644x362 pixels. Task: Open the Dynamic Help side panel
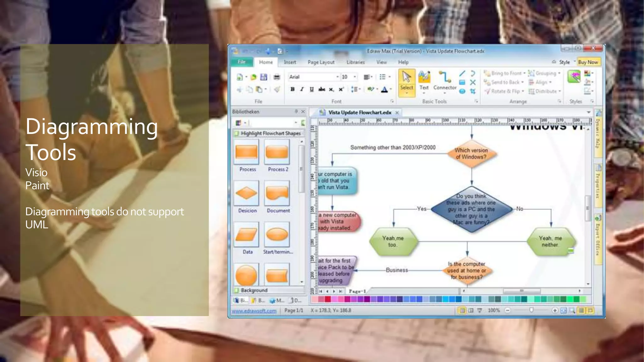pyautogui.click(x=598, y=133)
